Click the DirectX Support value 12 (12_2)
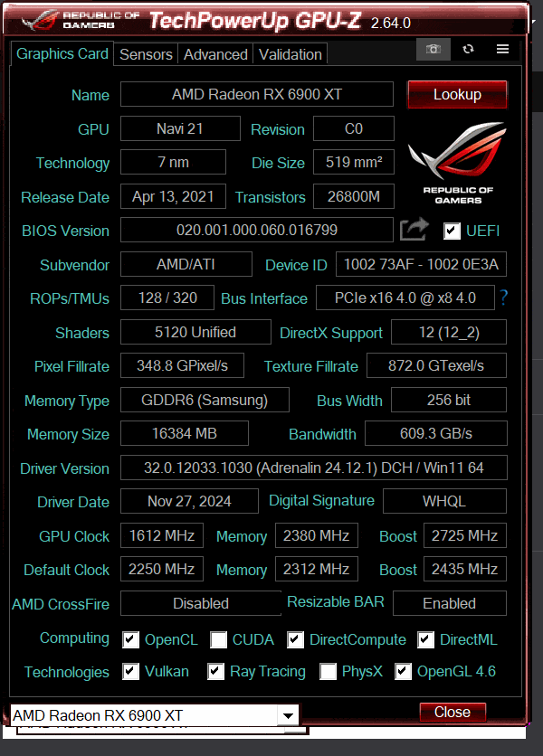Image resolution: width=543 pixels, height=756 pixels. (x=449, y=332)
